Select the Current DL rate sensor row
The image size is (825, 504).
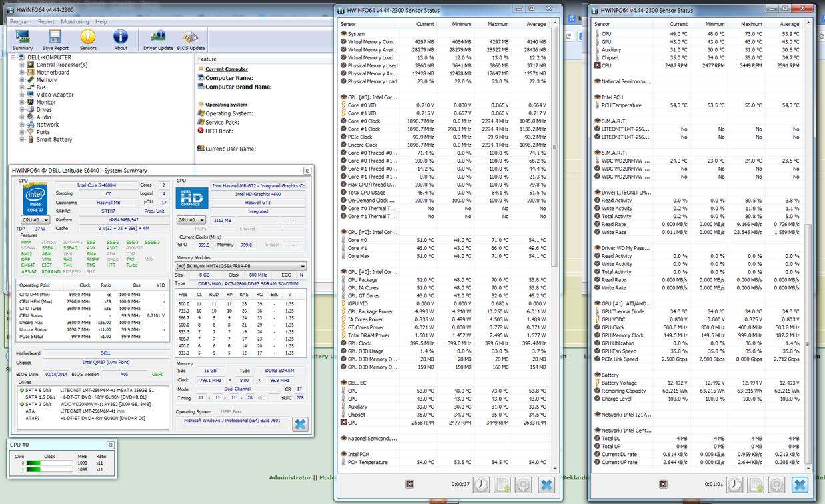coord(698,454)
